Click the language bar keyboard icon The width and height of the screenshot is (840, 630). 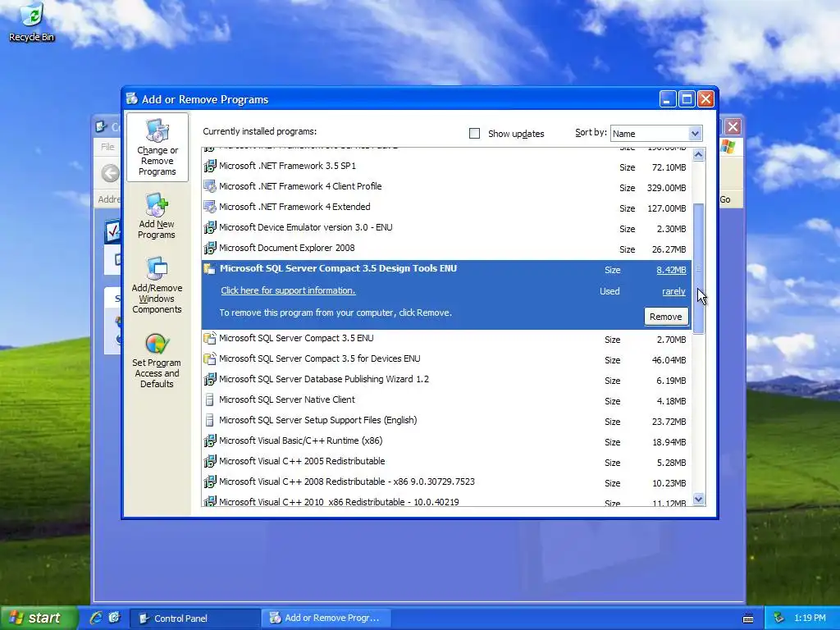coord(748,619)
